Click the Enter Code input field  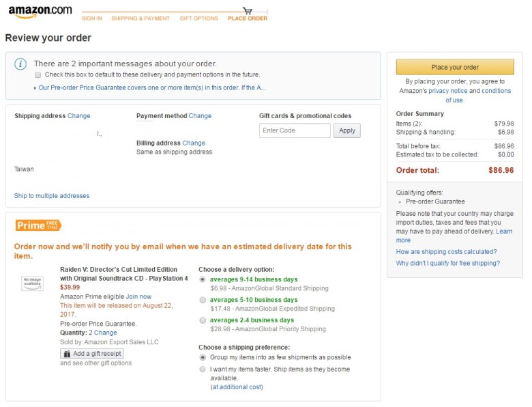point(295,130)
